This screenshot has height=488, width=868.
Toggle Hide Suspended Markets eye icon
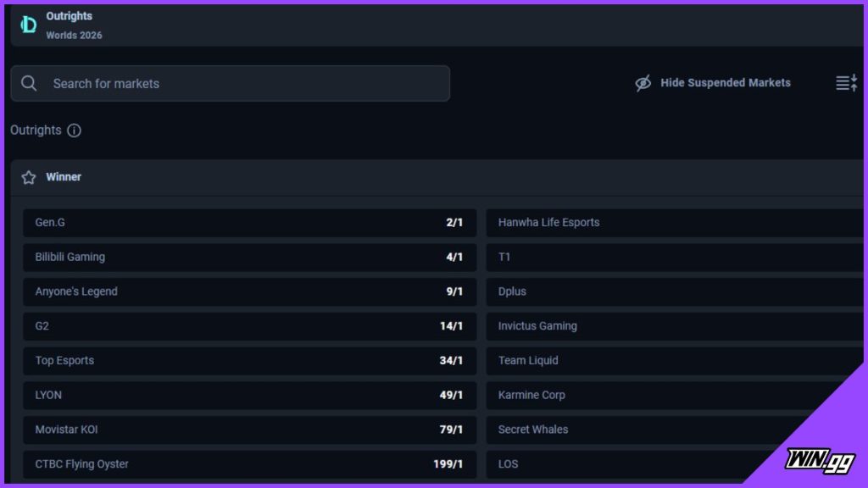click(x=643, y=83)
